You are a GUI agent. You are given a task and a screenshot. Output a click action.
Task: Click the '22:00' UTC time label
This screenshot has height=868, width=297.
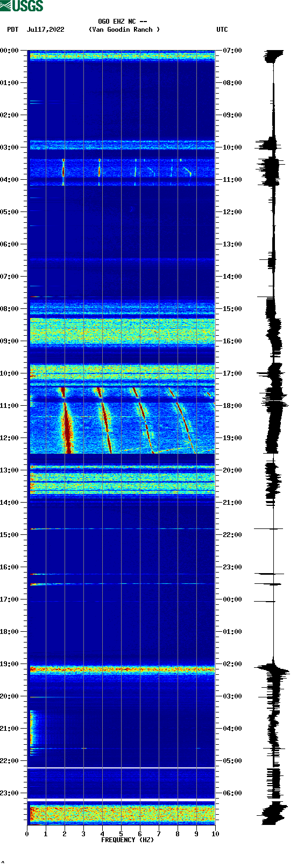coord(232,535)
